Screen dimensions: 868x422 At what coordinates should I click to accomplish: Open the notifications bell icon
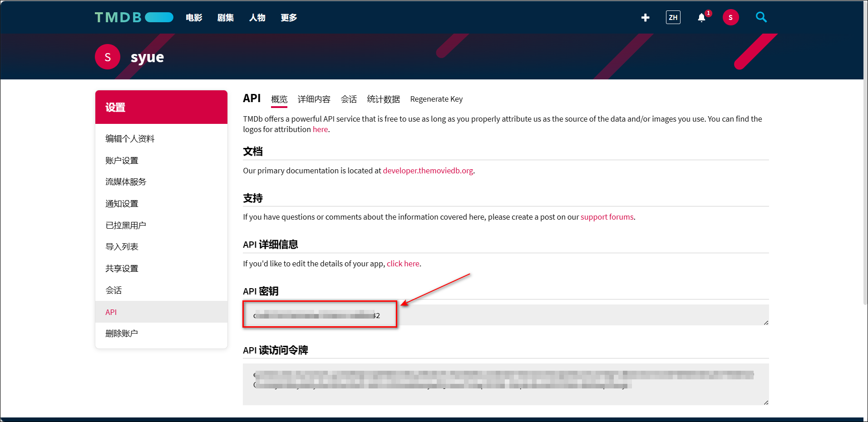pos(701,18)
